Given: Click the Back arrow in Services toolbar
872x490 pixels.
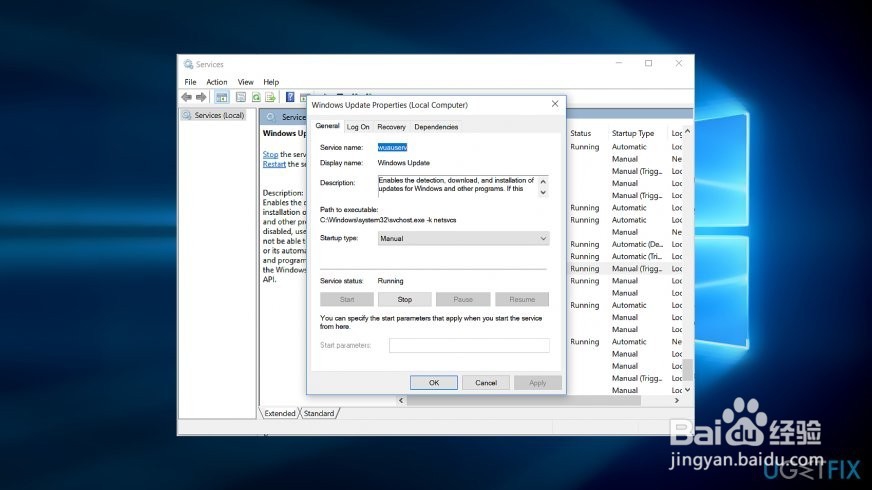Looking at the screenshot, I should (187, 97).
